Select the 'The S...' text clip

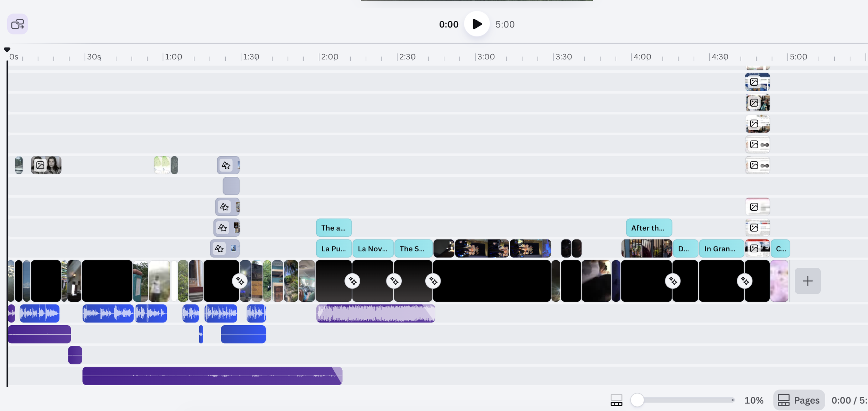[x=414, y=249]
